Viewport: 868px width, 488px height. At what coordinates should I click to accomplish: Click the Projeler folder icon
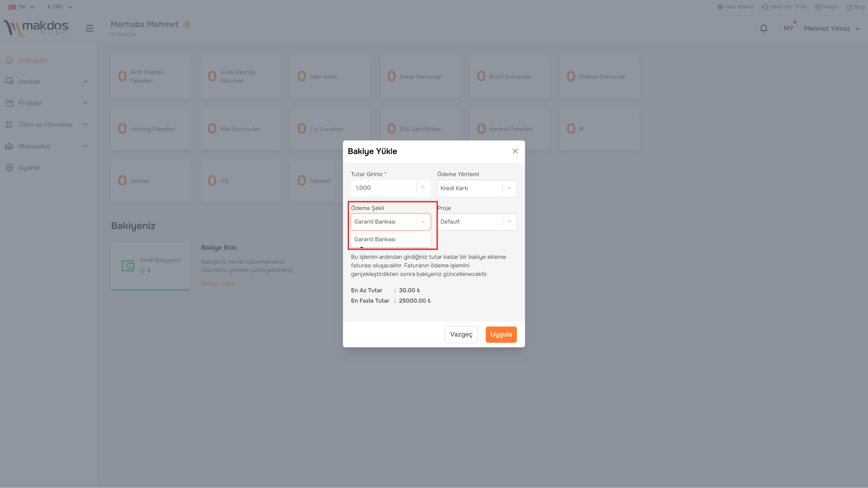(x=9, y=103)
